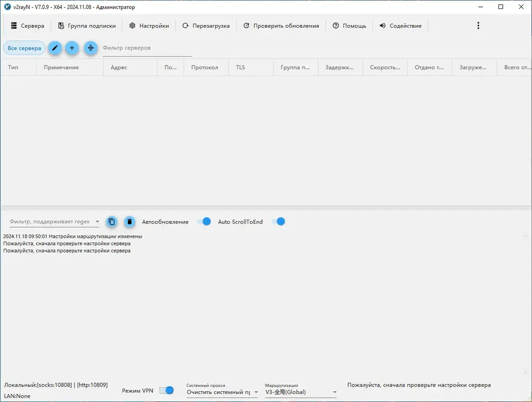Click the По... port column header

click(170, 67)
